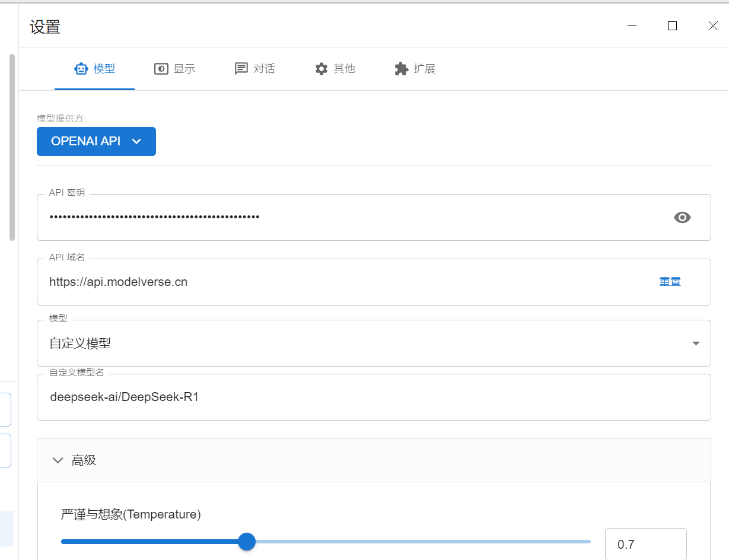Click the 重置 link to reset API domain
Image resolution: width=729 pixels, height=560 pixels.
coord(670,281)
